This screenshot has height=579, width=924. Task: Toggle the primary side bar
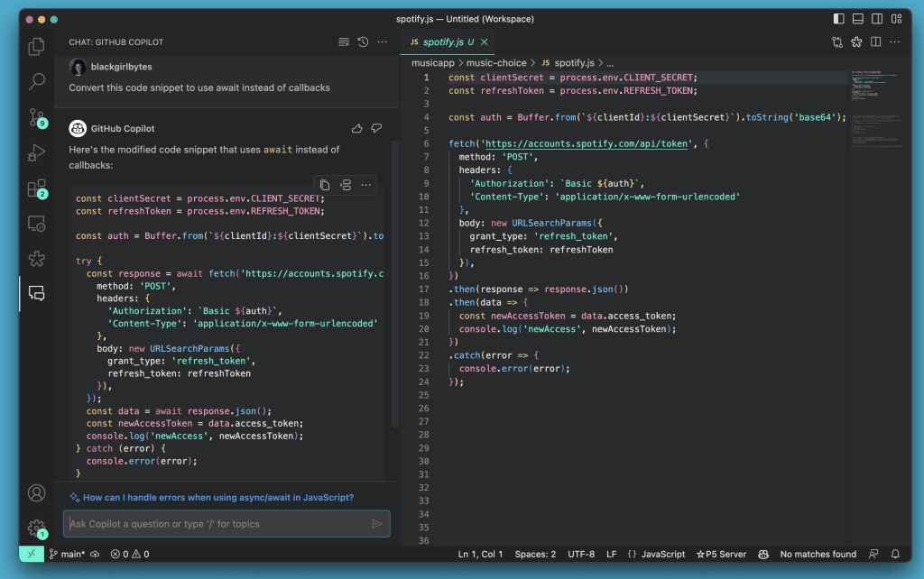tap(838, 19)
